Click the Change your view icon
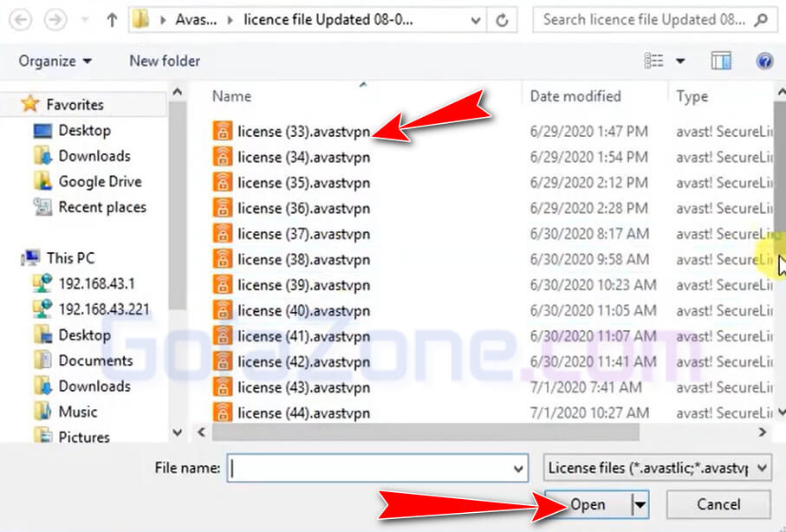The width and height of the screenshot is (786, 532). (x=653, y=61)
